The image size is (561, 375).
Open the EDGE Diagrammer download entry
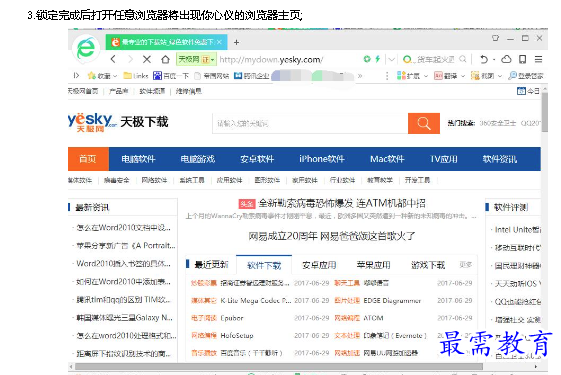tap(392, 301)
